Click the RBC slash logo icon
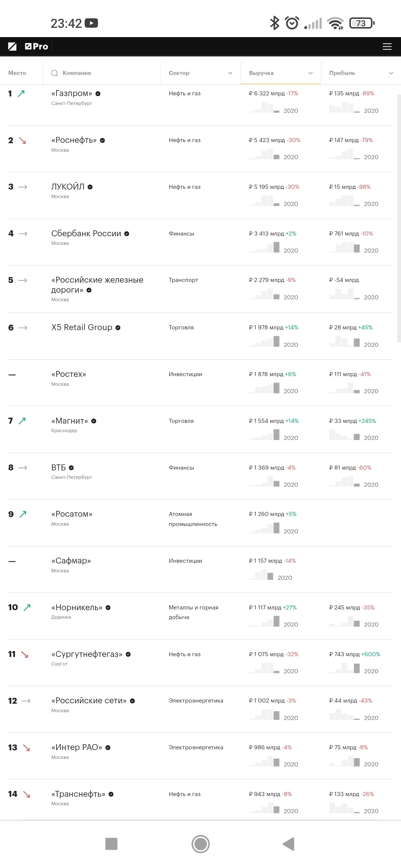The height and width of the screenshot is (868, 401). pos(12,47)
